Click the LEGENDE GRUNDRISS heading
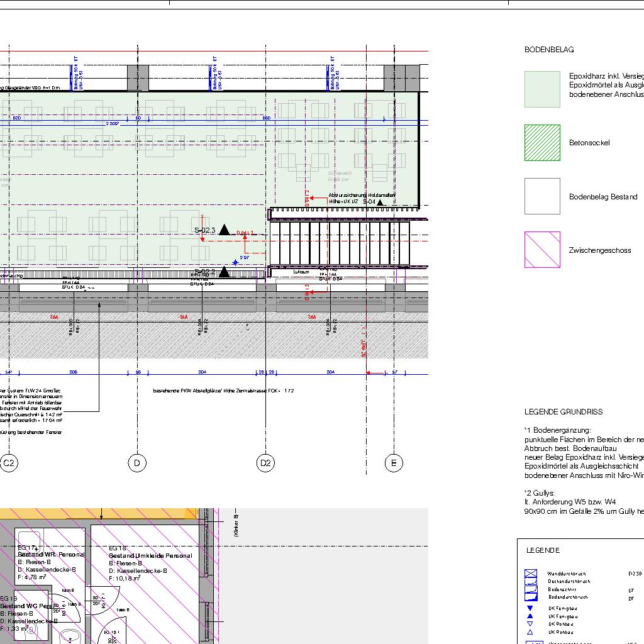Viewport: 644px width, 644px height. [563, 412]
